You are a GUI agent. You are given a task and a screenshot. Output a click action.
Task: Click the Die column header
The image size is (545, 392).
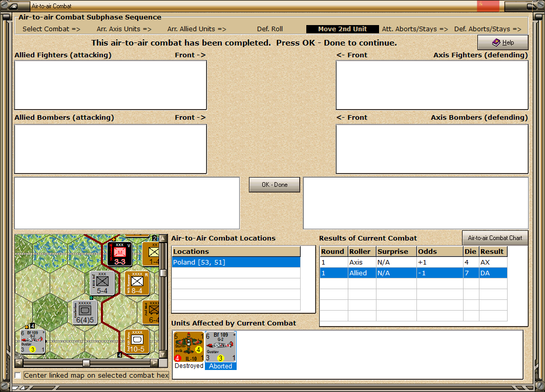tap(471, 251)
